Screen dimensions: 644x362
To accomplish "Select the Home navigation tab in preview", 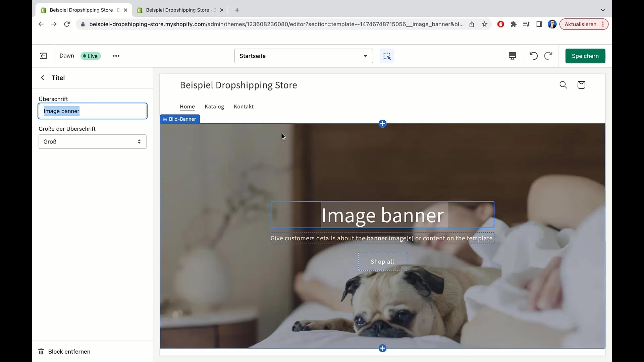I will point(187,106).
